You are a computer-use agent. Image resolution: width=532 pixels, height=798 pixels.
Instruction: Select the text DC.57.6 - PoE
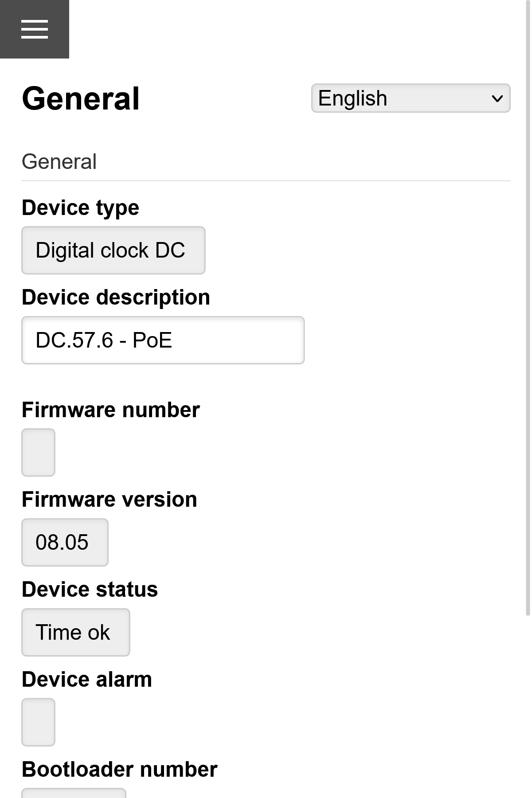tap(104, 340)
